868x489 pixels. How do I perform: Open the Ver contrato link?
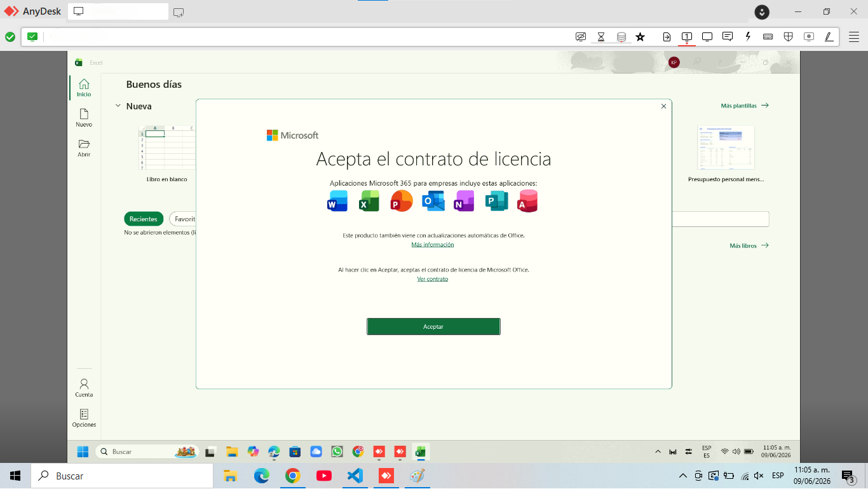coord(433,279)
